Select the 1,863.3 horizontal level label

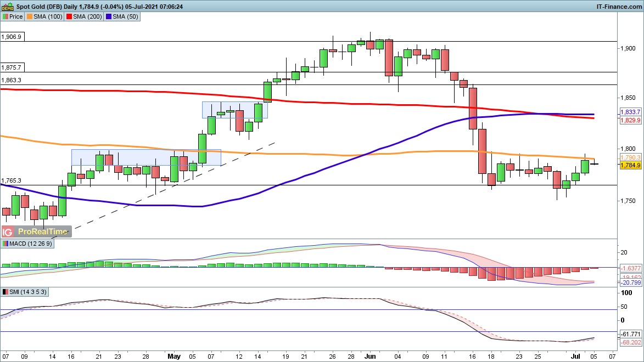click(12, 80)
